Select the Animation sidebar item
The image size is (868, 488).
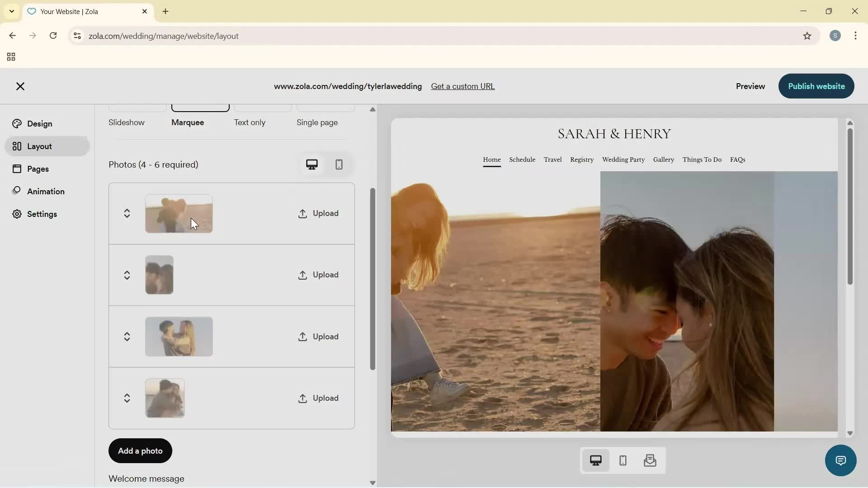click(x=46, y=191)
